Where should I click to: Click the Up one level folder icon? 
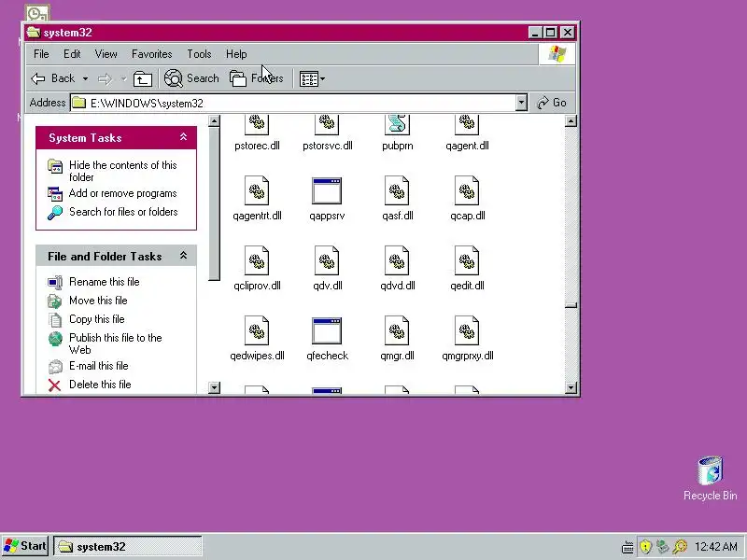[x=143, y=78]
